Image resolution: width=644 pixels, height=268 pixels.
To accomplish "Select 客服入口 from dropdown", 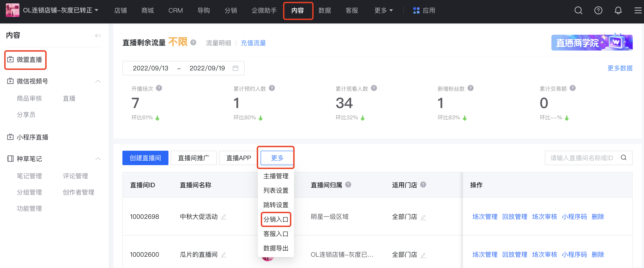I will (276, 234).
